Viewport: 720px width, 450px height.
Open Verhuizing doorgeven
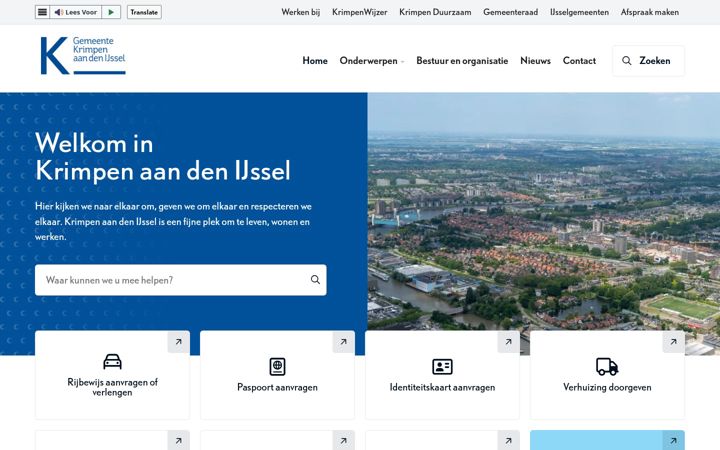[x=607, y=387]
